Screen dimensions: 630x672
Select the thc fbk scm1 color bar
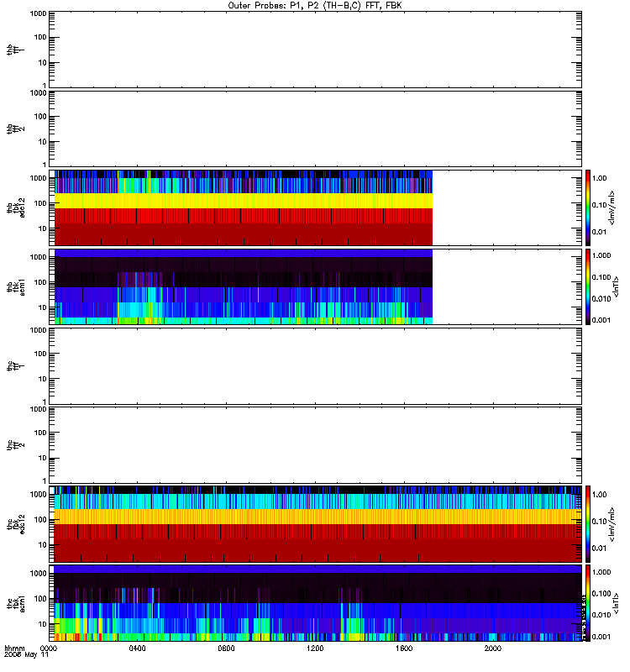tap(588, 603)
